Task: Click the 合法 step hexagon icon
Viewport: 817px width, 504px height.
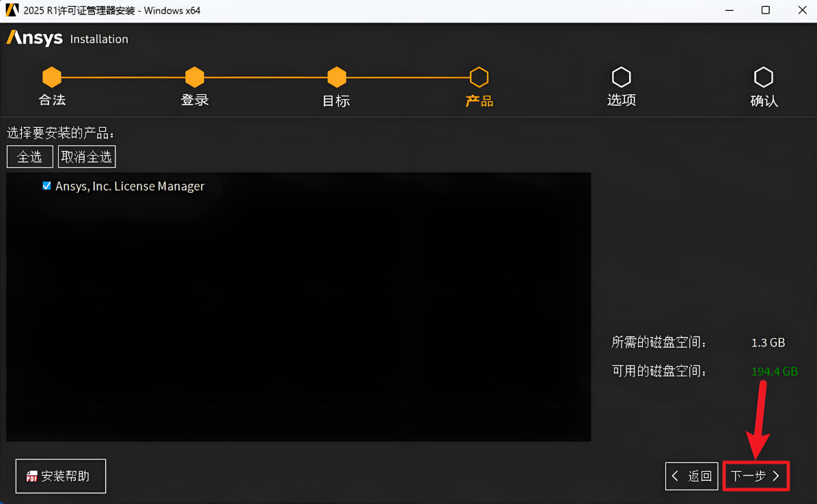Action: point(52,77)
